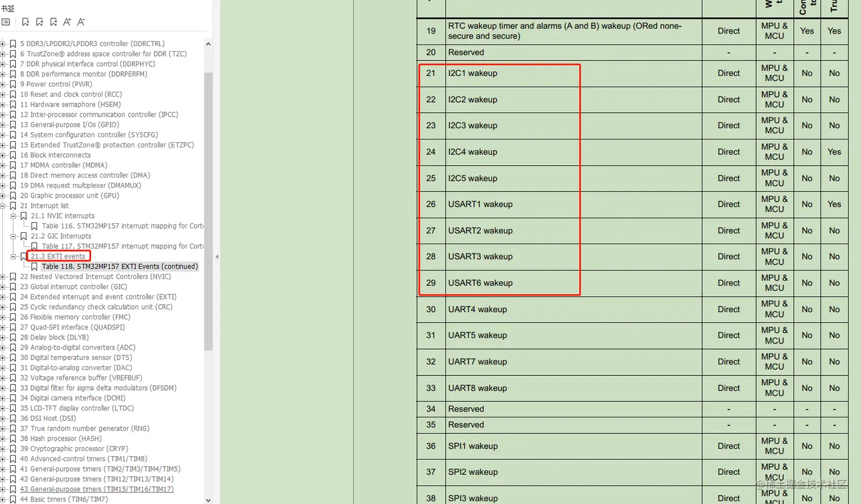Click bookmark icon beside 21.2 GIC Interrupts
Viewport: 861px width, 504px height.
point(23,236)
